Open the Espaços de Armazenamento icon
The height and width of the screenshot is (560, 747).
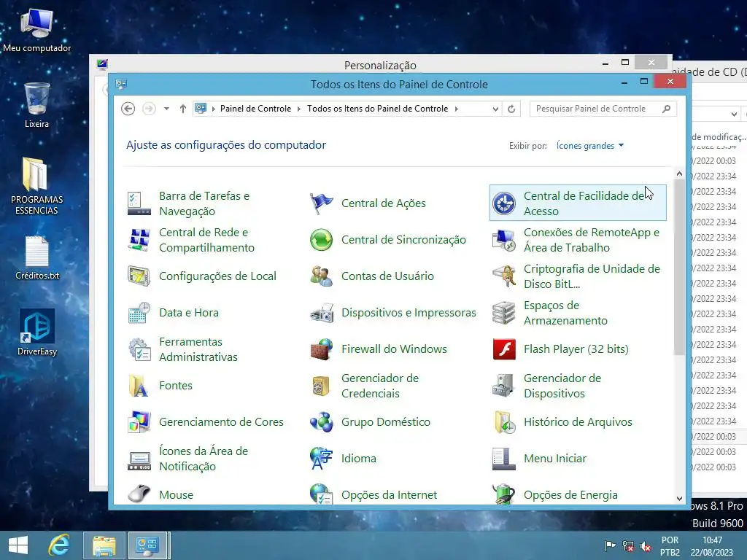tap(504, 313)
